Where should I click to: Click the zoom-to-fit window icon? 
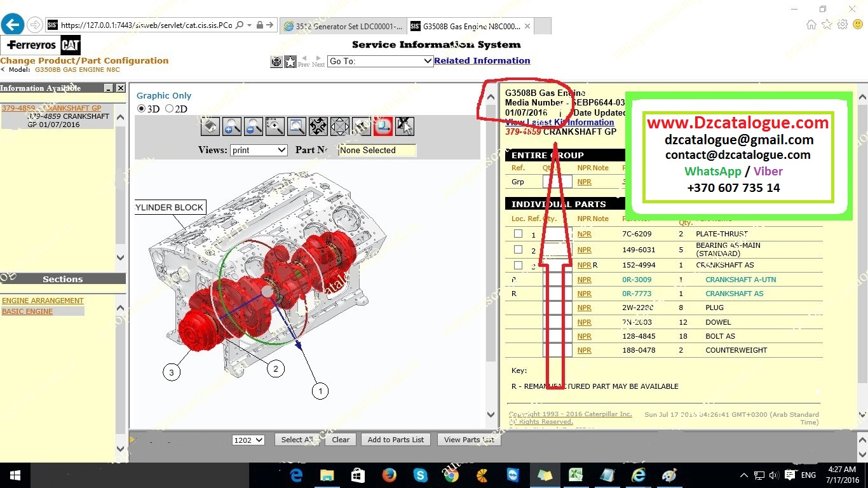(x=296, y=126)
